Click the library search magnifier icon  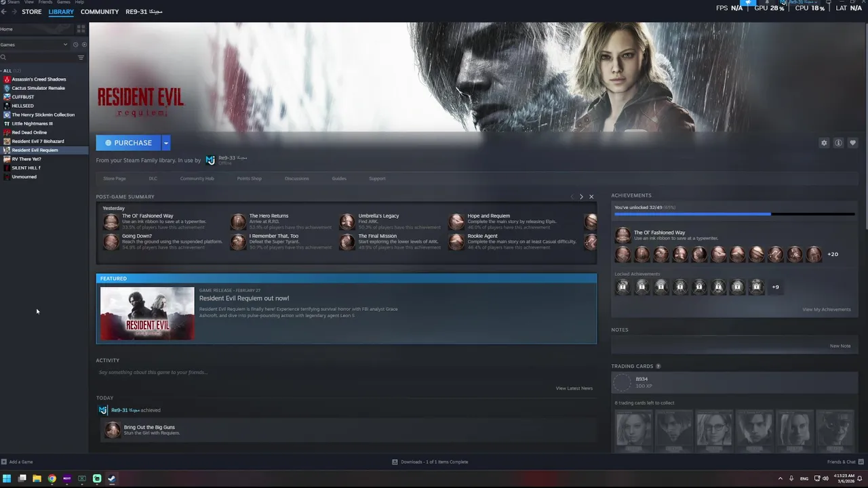(3, 58)
